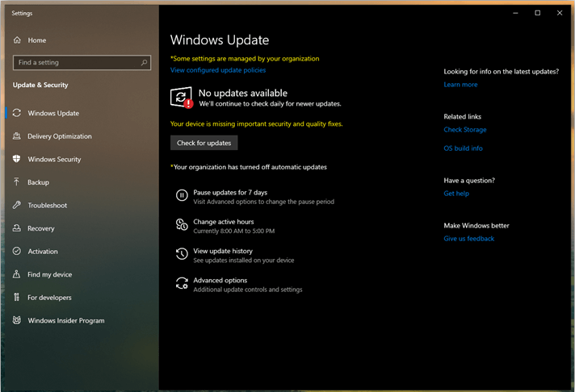Click the Troubleshoot wrench icon
575x392 pixels.
coord(17,205)
